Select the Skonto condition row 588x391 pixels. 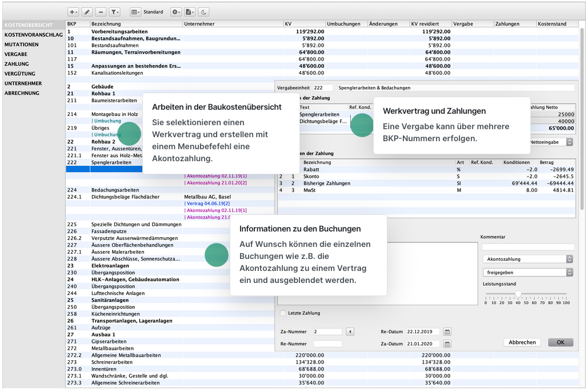coord(427,177)
